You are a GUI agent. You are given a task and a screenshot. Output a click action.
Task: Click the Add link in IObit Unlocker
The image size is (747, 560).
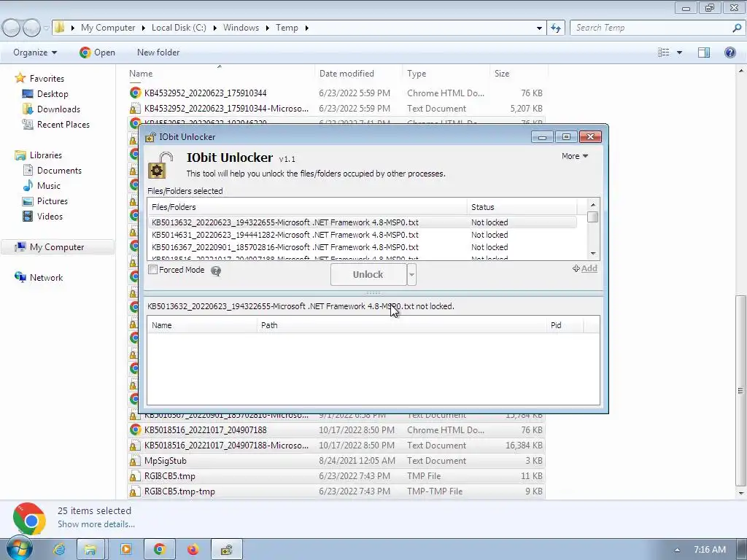[x=585, y=268]
